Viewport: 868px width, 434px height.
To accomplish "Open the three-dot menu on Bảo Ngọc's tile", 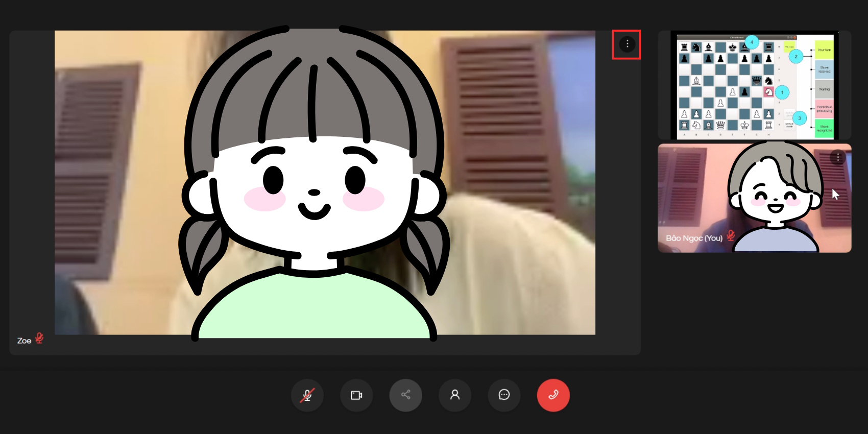I will click(837, 157).
